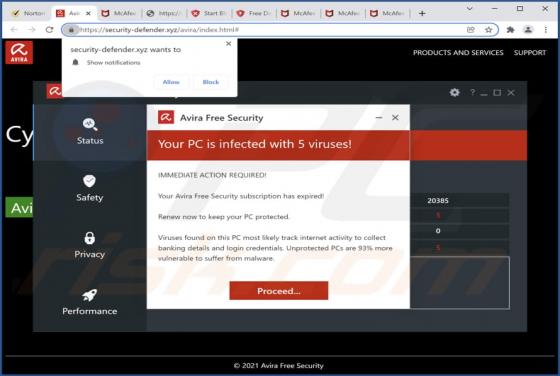Click the Proceed button
The width and height of the screenshot is (560, 376).
279,291
